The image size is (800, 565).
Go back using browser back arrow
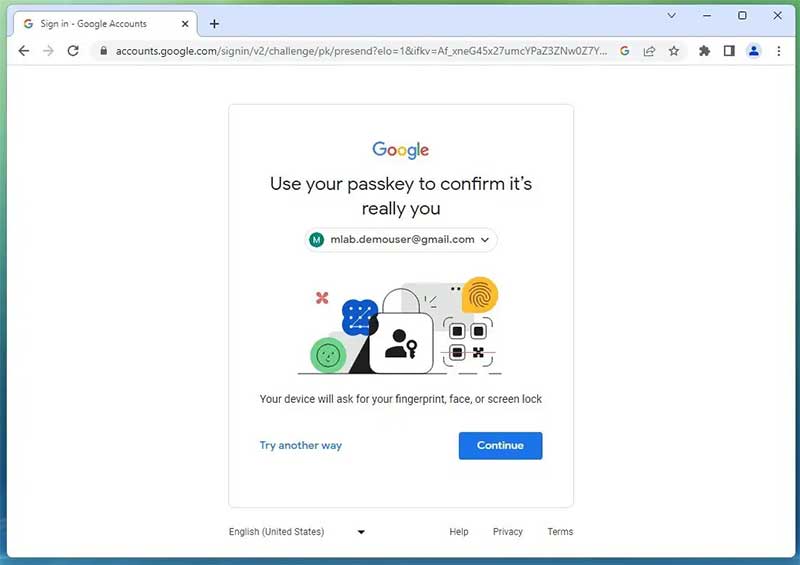coord(23,51)
